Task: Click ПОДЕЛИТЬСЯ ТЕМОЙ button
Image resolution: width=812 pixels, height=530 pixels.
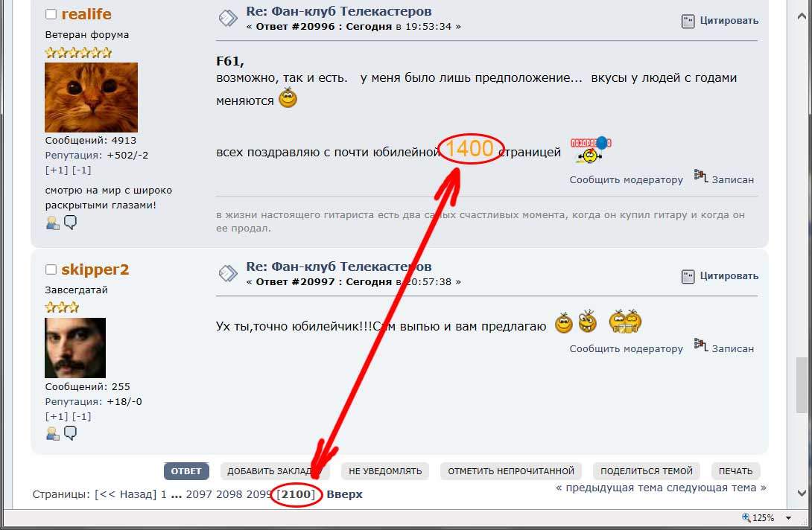Action: click(x=647, y=471)
